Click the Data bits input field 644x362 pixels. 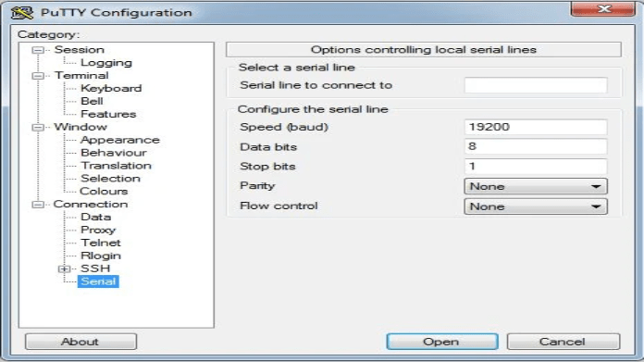(x=536, y=146)
